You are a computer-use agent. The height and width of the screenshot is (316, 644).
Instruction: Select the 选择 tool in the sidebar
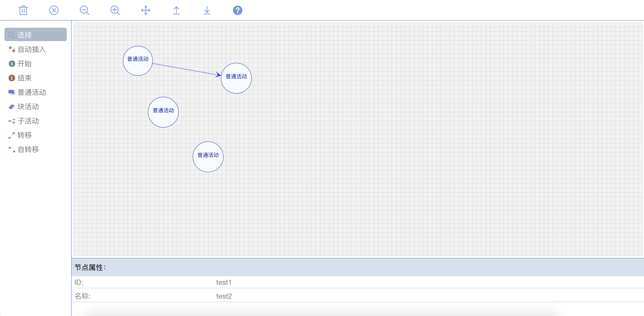(x=36, y=35)
